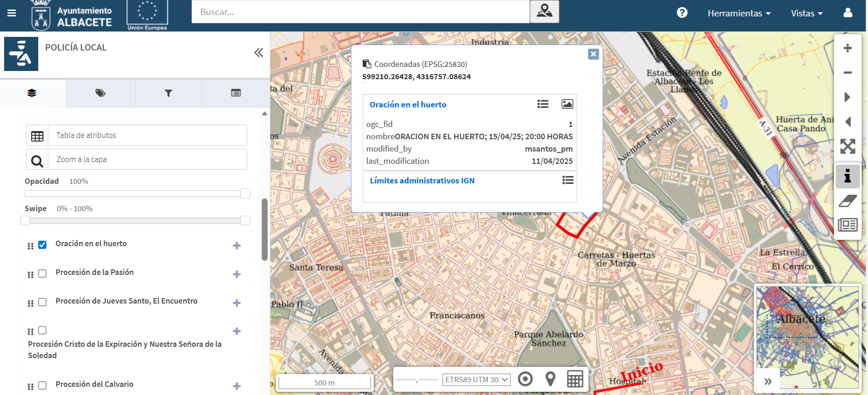The height and width of the screenshot is (395, 868).
Task: Click the Buscar search field
Action: pyautogui.click(x=360, y=12)
